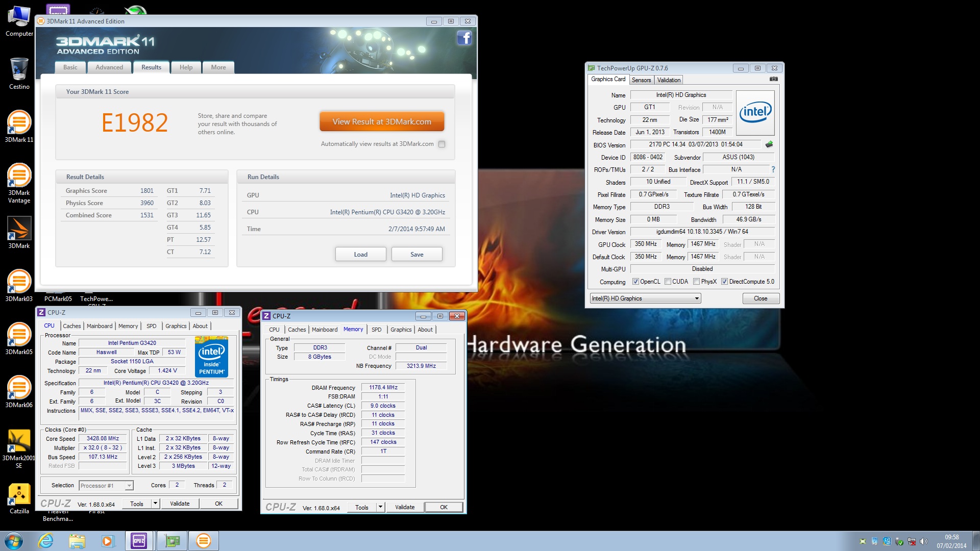980x551 pixels.
Task: Open Internet Explorer from the taskbar
Action: pos(46,541)
